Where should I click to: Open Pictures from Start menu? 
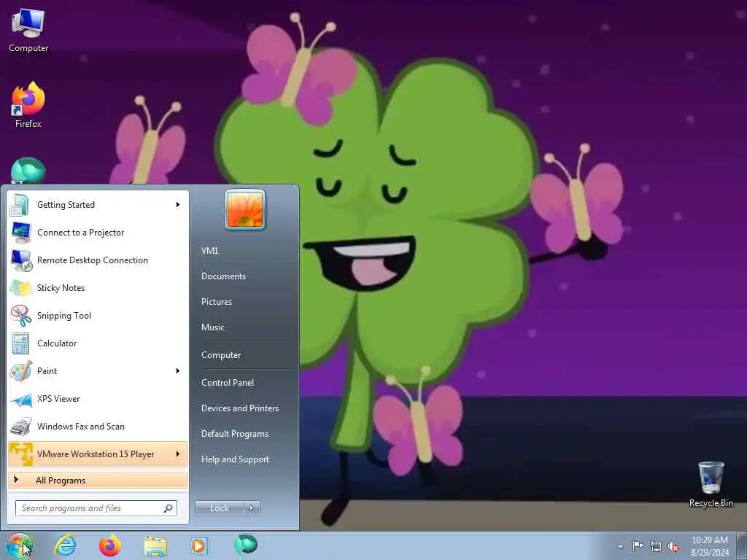217,302
